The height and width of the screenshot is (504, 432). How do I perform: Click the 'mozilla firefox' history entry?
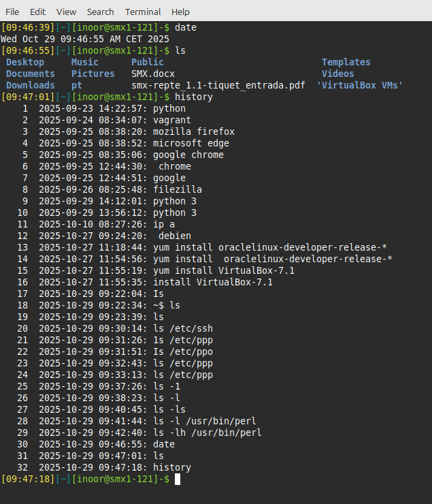pyautogui.click(x=194, y=132)
